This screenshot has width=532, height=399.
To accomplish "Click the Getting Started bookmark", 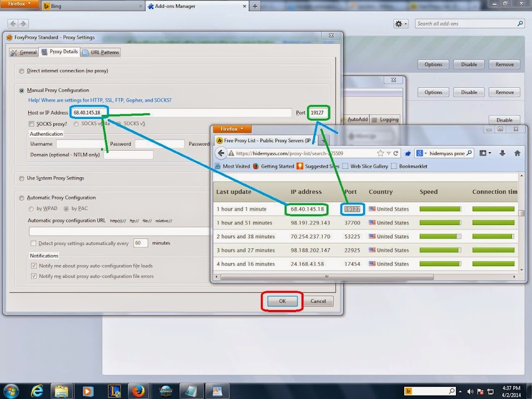I will pos(273,166).
